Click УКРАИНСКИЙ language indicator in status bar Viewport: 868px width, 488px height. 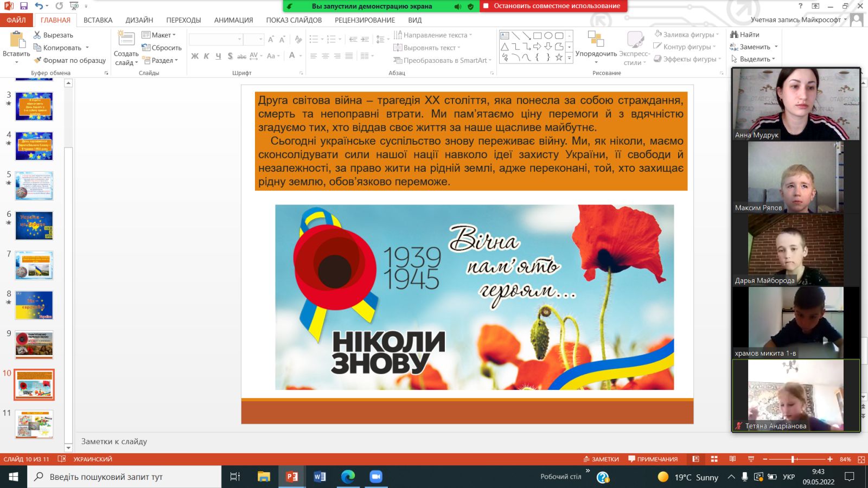93,459
